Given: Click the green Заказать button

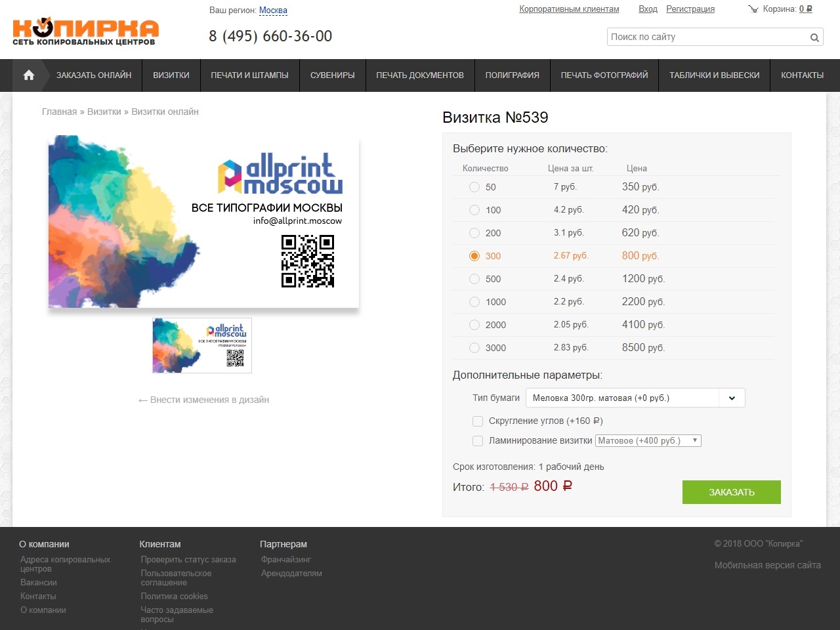Looking at the screenshot, I should [x=732, y=492].
